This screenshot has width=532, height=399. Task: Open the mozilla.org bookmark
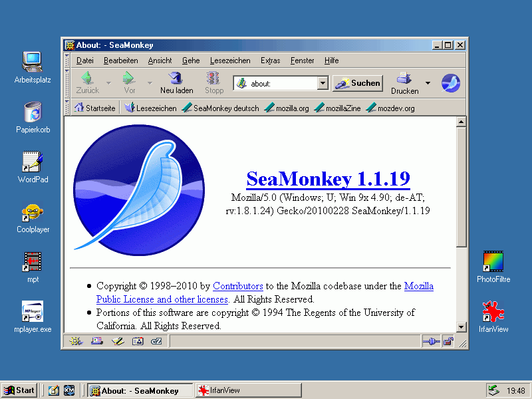[x=287, y=108]
